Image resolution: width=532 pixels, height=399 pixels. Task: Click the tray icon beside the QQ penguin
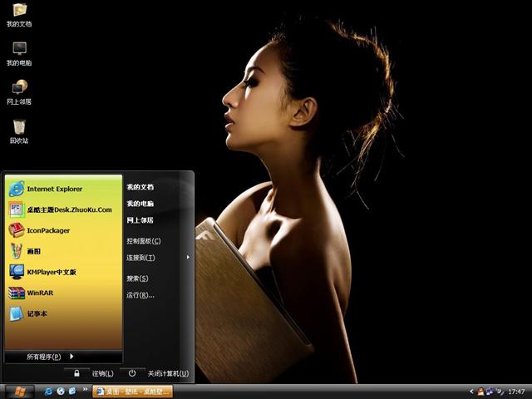490,392
